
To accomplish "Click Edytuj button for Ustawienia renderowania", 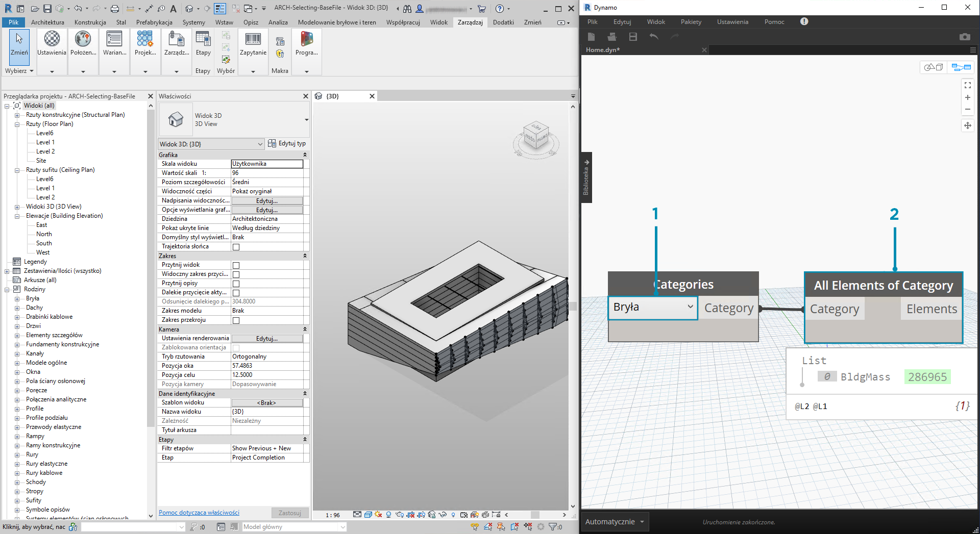I will point(267,338).
